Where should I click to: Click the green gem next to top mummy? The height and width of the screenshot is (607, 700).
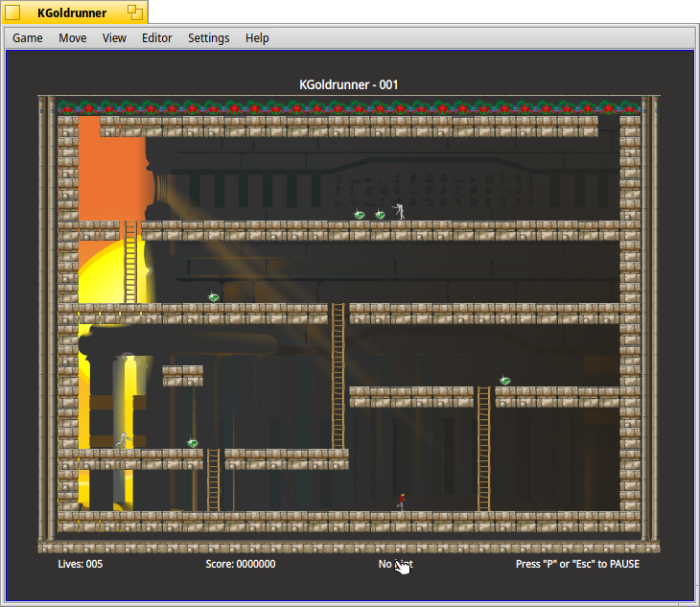point(380,215)
